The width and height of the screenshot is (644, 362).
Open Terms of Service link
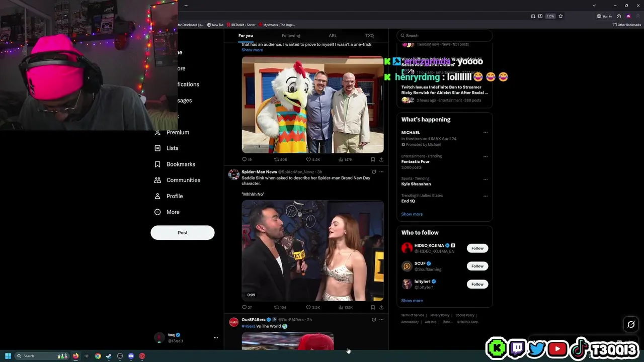click(x=413, y=315)
